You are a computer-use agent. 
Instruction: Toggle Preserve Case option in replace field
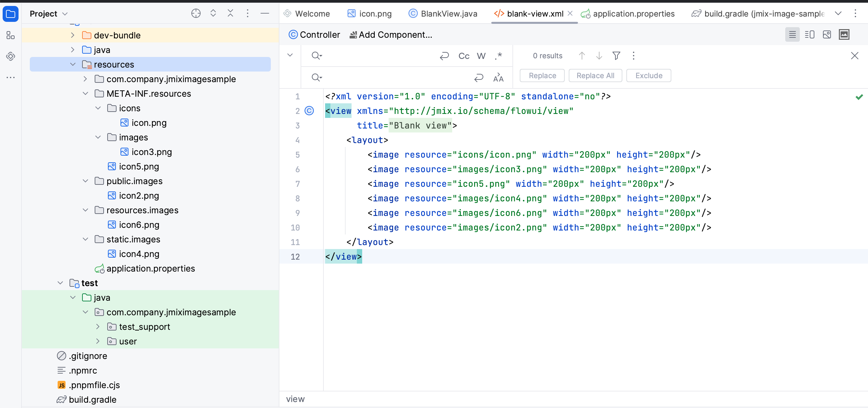pyautogui.click(x=498, y=77)
